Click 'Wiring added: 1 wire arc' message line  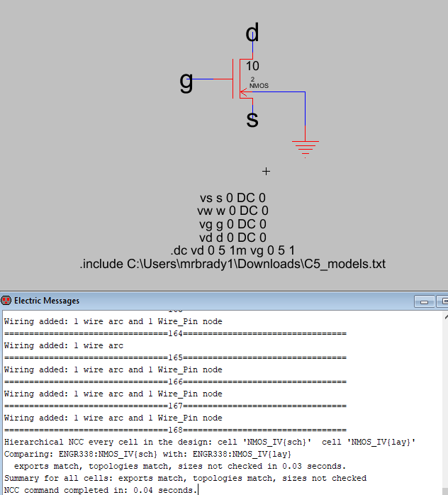64,345
